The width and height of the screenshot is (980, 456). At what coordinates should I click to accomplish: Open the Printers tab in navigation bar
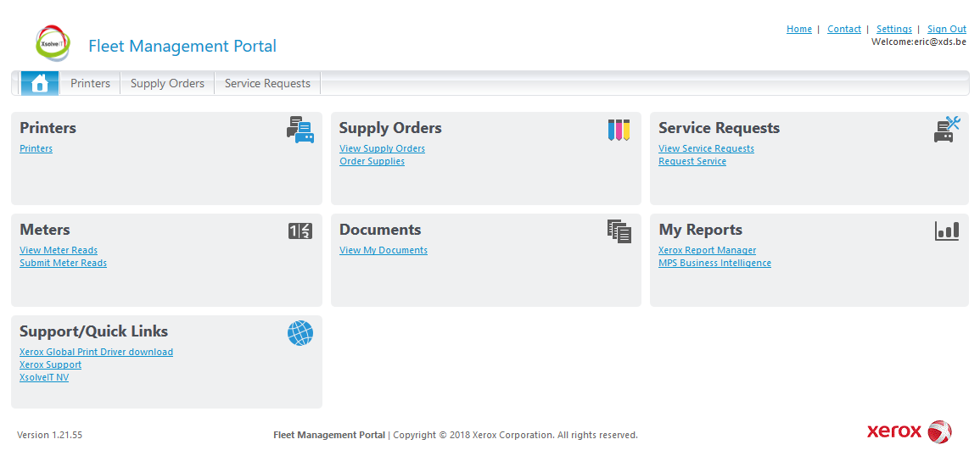[90, 83]
